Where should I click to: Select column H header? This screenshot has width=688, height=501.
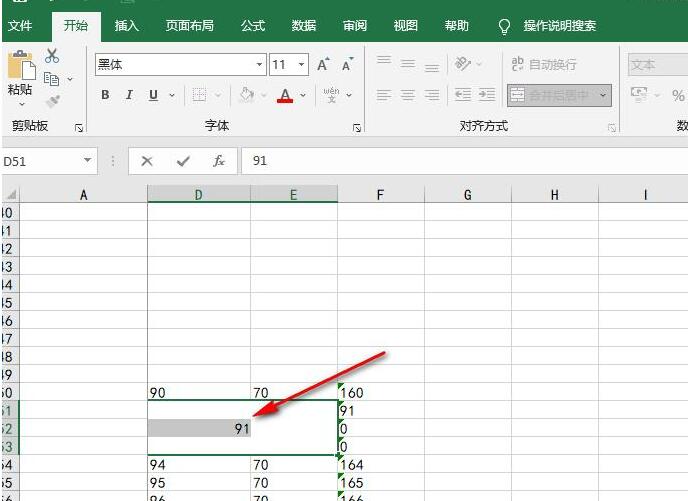click(555, 194)
